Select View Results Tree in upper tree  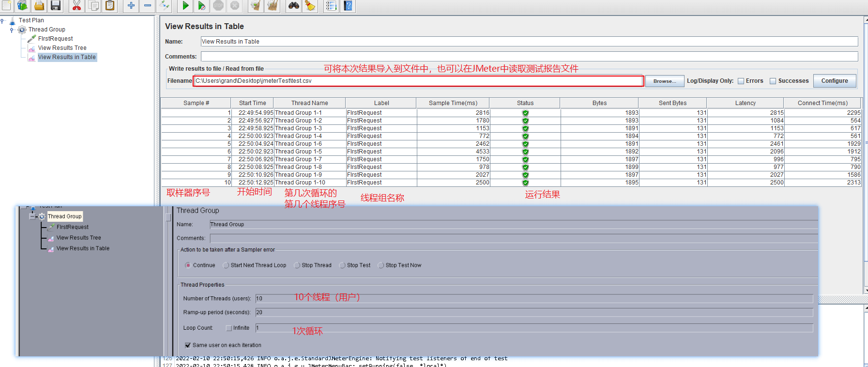point(62,48)
